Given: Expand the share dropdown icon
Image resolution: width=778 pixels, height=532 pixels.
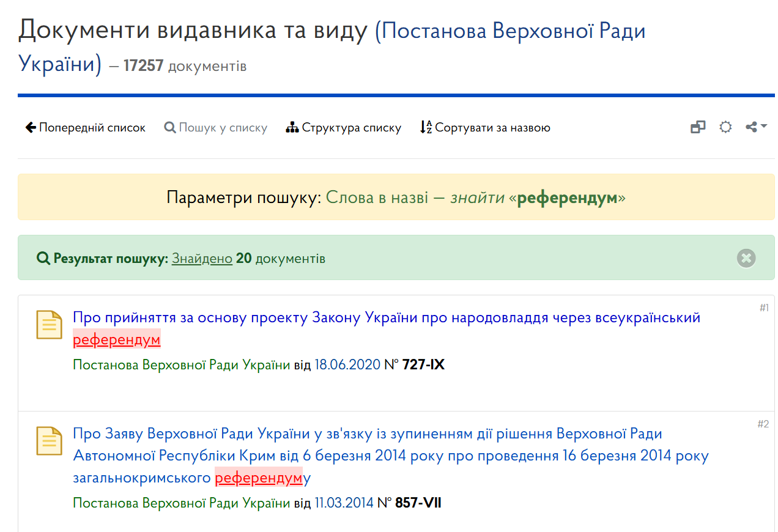Looking at the screenshot, I should 756,127.
